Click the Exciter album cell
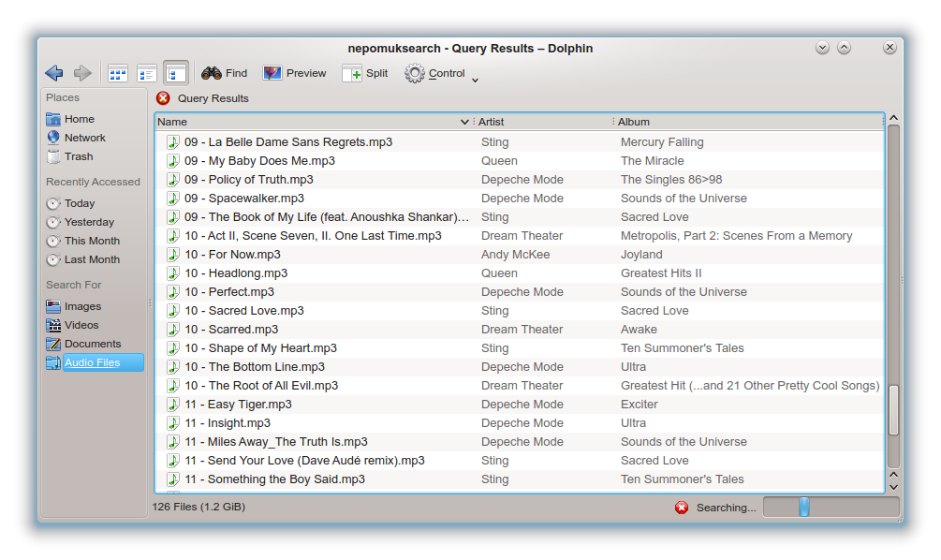 click(x=640, y=404)
